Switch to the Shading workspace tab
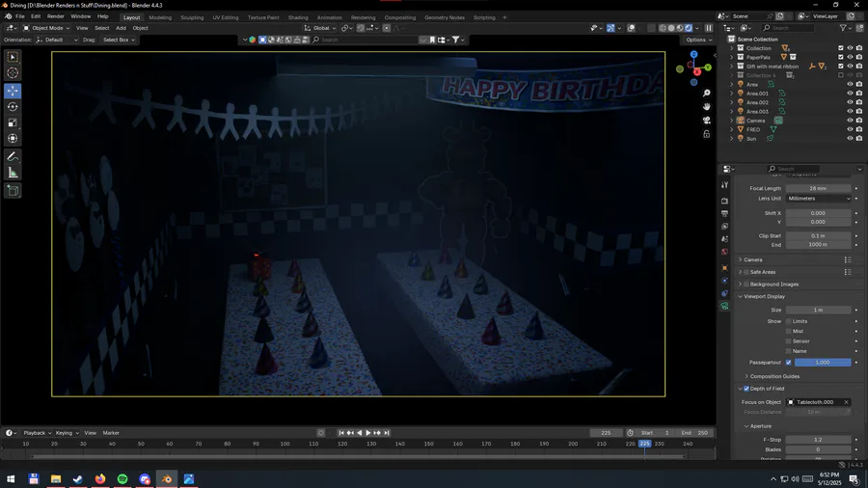Image resolution: width=868 pixels, height=488 pixels. point(298,17)
